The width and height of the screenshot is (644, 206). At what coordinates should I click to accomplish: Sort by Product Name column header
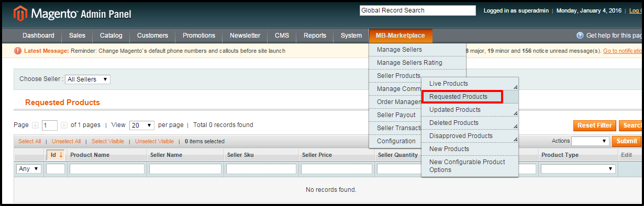[x=90, y=155]
